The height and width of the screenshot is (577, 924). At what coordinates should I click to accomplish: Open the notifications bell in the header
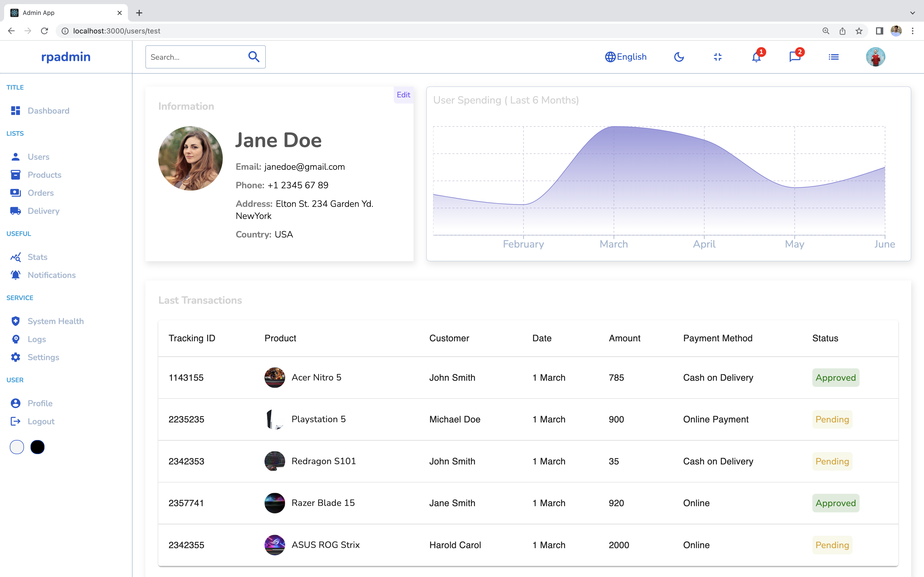[756, 57]
